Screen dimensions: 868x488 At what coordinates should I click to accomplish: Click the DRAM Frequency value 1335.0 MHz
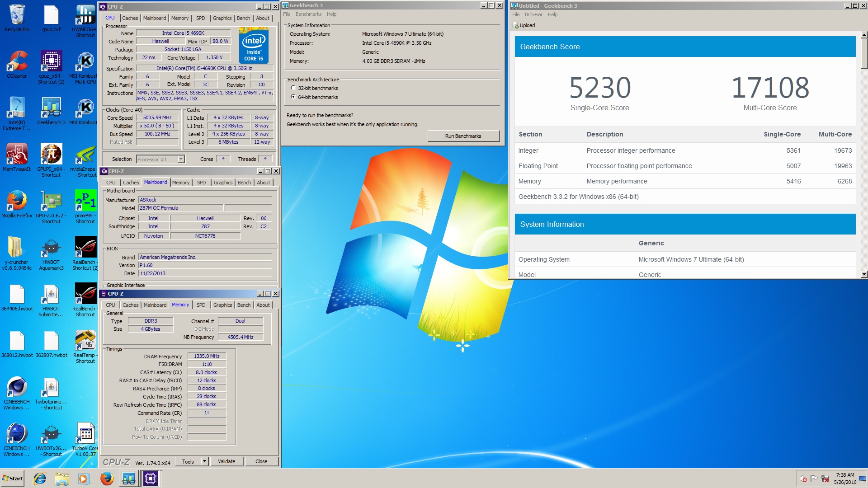(207, 356)
